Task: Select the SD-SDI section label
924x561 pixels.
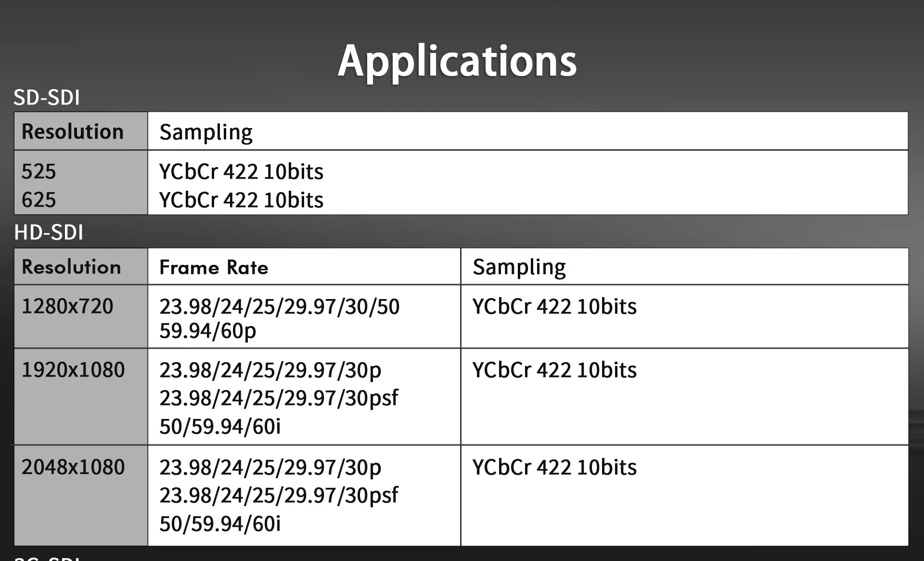Action: tap(47, 97)
